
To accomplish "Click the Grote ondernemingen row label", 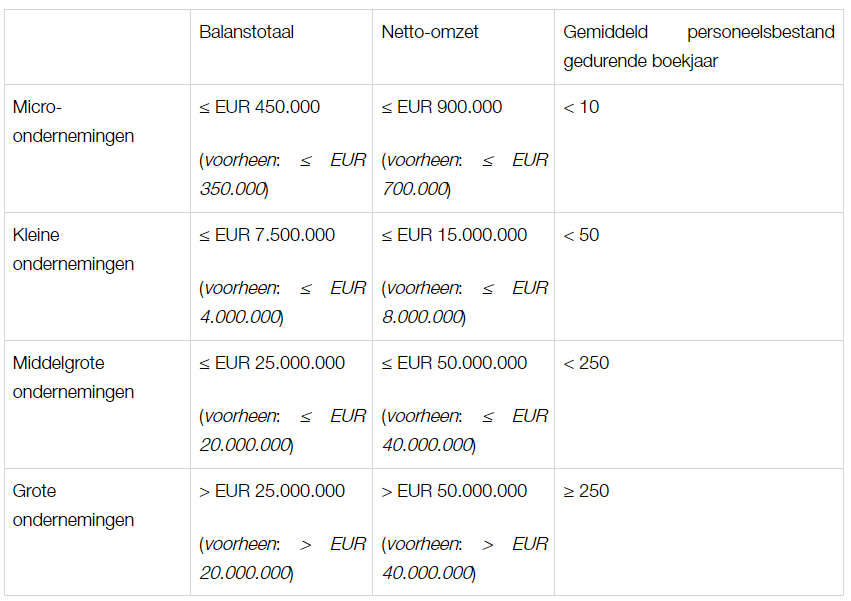I will tap(73, 505).
